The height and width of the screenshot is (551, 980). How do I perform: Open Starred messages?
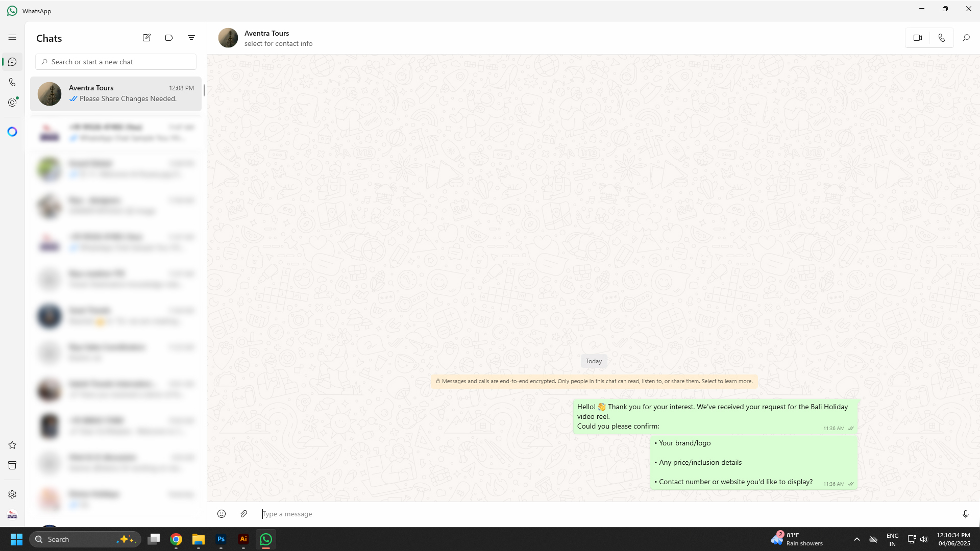point(12,445)
